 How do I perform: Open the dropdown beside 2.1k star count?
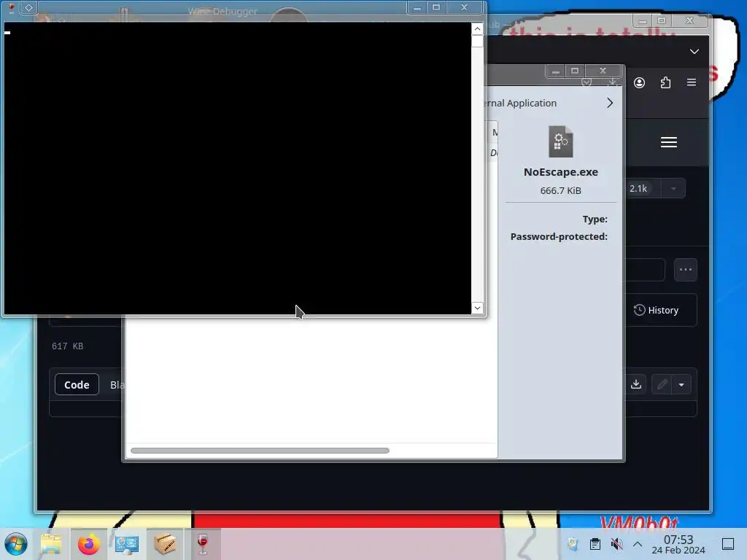tap(673, 189)
